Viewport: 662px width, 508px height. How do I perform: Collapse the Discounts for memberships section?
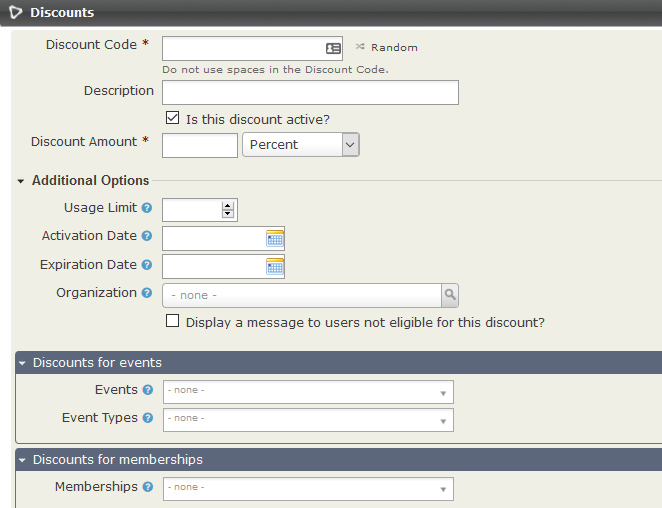[22, 460]
